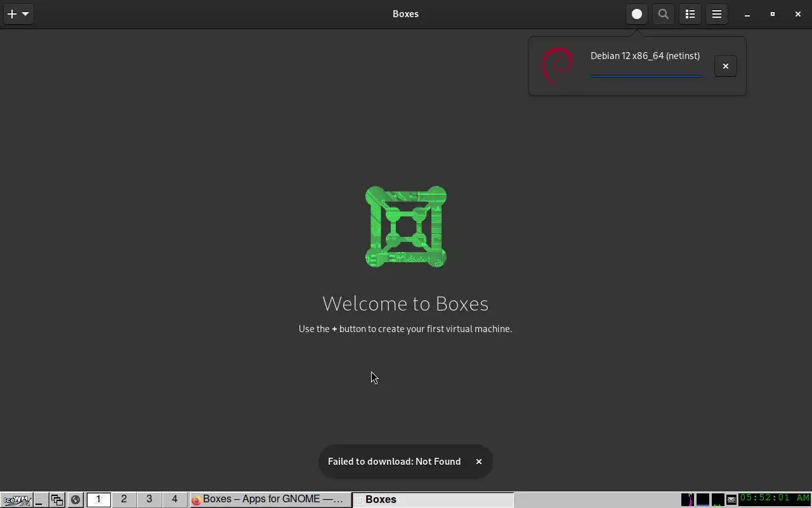
Task: Open the window list taskbar icon
Action: click(x=57, y=500)
